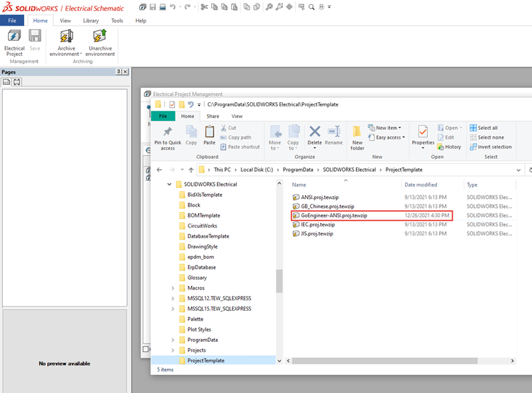Switch to the Library tab
The width and height of the screenshot is (532, 393).
click(x=91, y=21)
